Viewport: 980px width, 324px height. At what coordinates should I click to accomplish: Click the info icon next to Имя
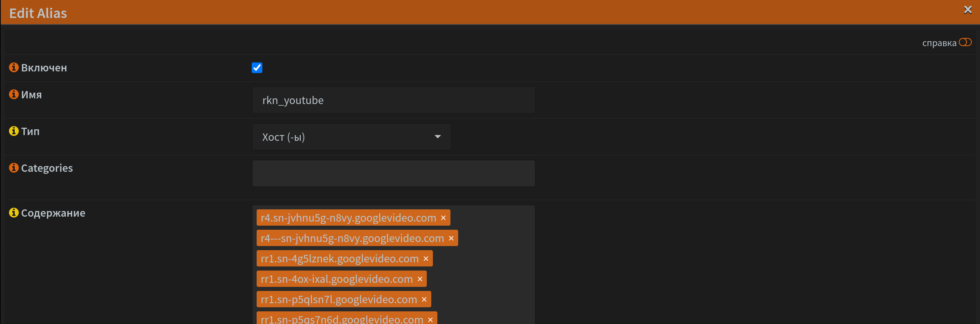click(14, 94)
